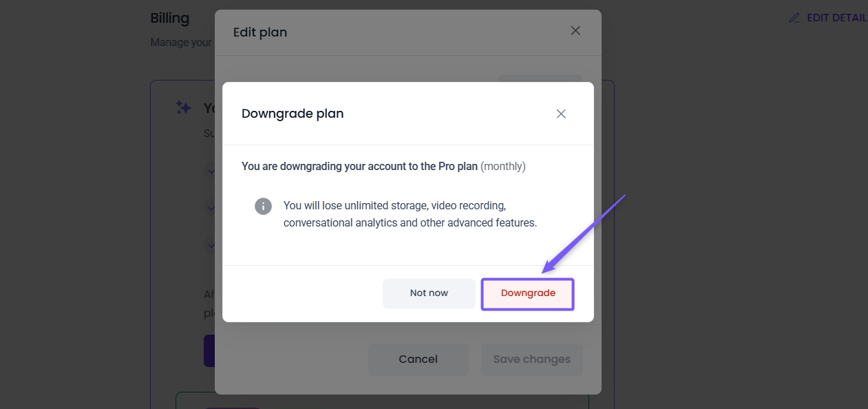The image size is (868, 409).
Task: Click the greyed control at Edit plan's top right
Action: (x=540, y=80)
